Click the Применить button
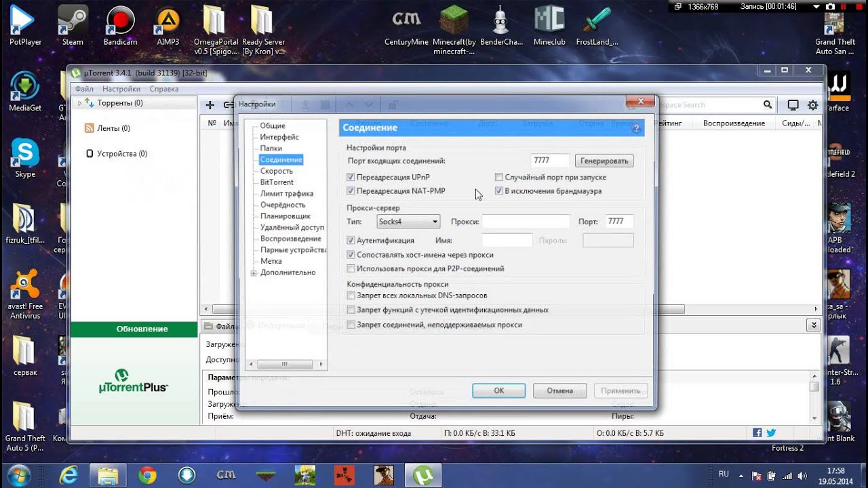The image size is (868, 488). coord(620,391)
